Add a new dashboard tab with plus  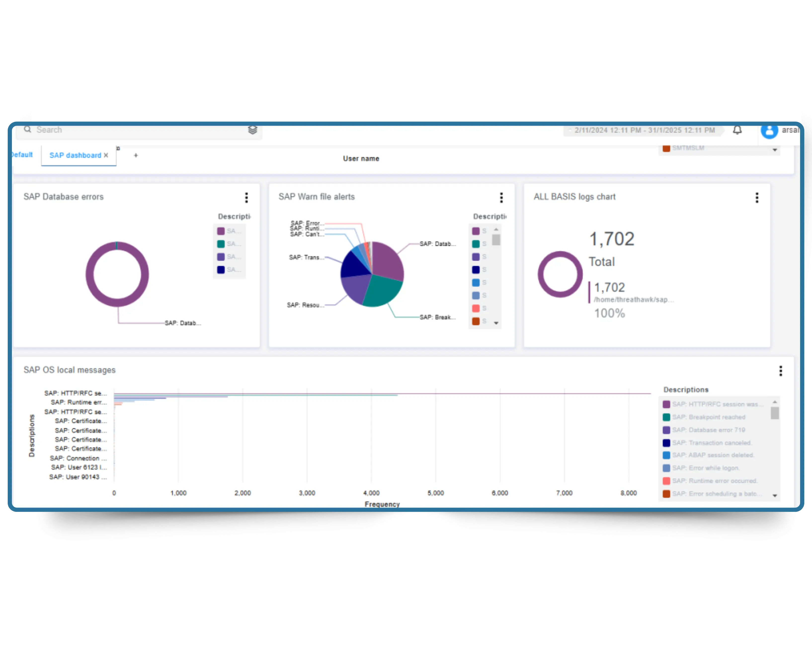tap(136, 155)
